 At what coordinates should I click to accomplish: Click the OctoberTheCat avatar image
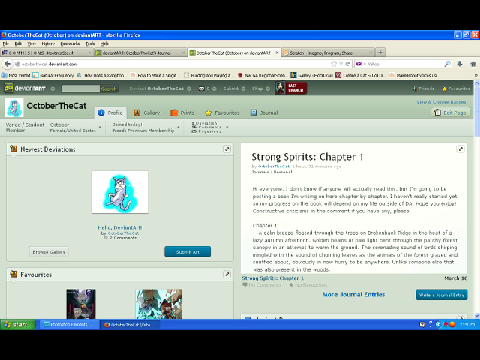click(14, 107)
